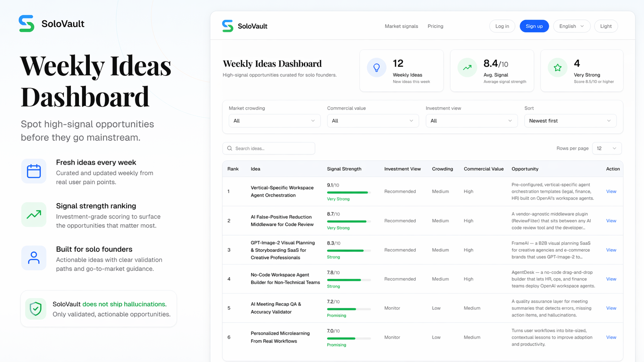View the AI False-Positive Reduction Middleware idea
Screen dimensions: 644x362
pos(611,221)
